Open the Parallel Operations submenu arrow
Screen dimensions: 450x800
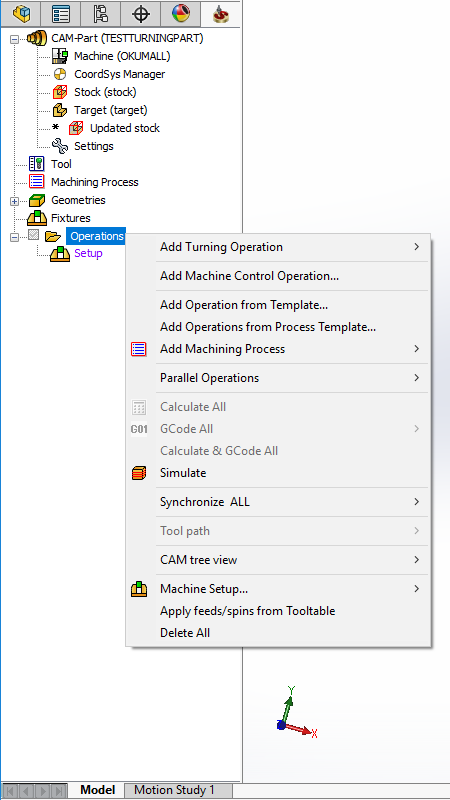(x=417, y=378)
